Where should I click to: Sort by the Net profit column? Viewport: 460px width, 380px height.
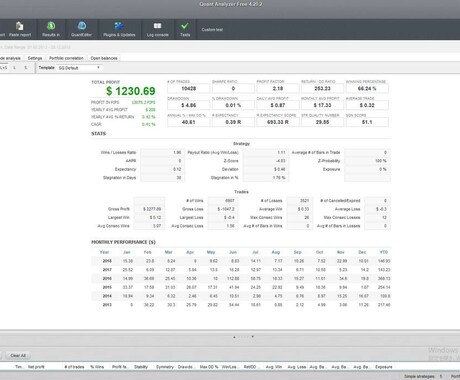tap(36, 367)
